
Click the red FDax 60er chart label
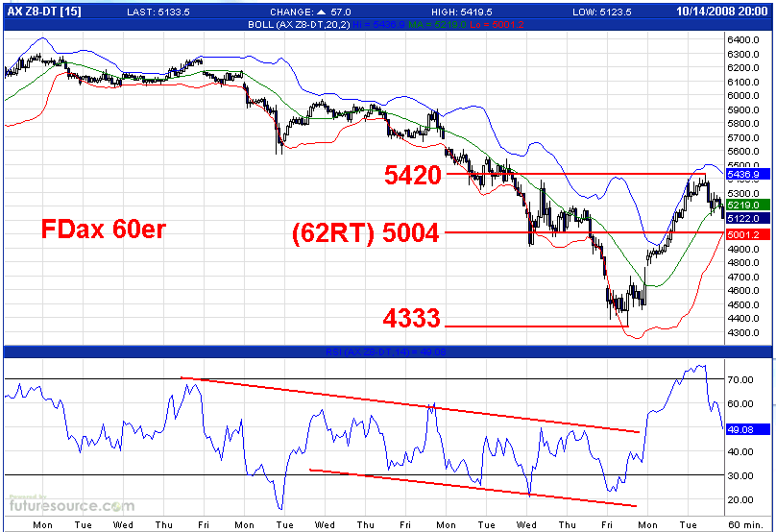coord(104,230)
